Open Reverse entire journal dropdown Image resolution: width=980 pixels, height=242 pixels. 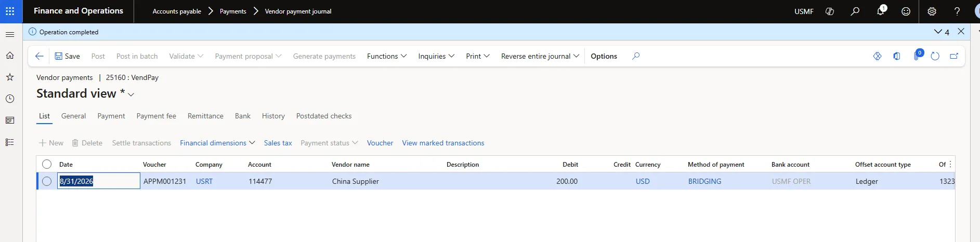[x=540, y=56]
